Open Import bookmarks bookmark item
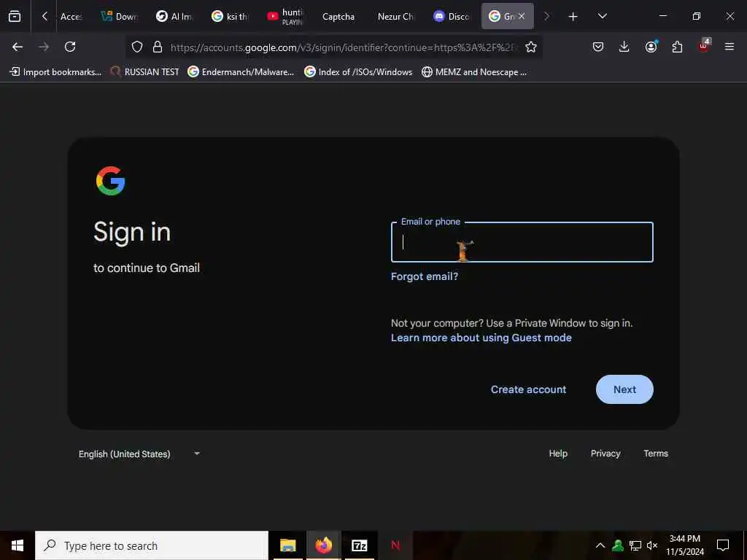The image size is (747, 560). (x=55, y=72)
